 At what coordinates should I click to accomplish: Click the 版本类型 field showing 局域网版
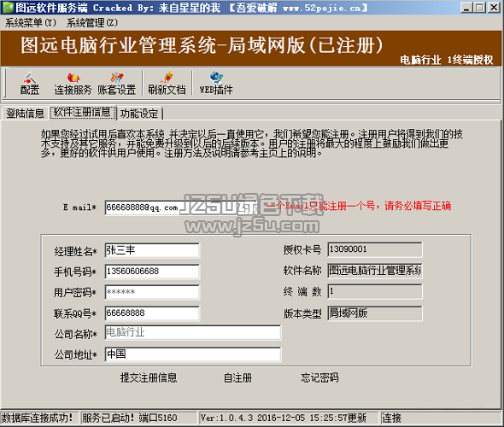tap(375, 313)
